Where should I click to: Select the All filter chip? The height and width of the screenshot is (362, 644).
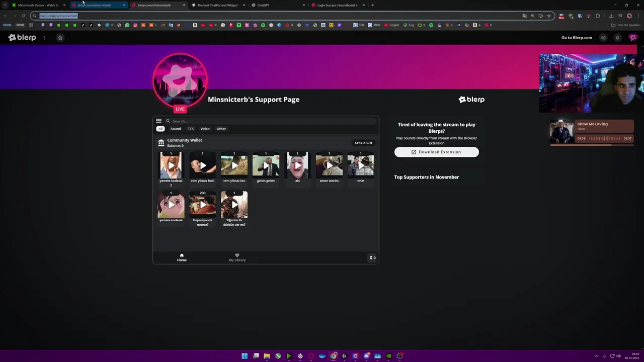point(160,129)
